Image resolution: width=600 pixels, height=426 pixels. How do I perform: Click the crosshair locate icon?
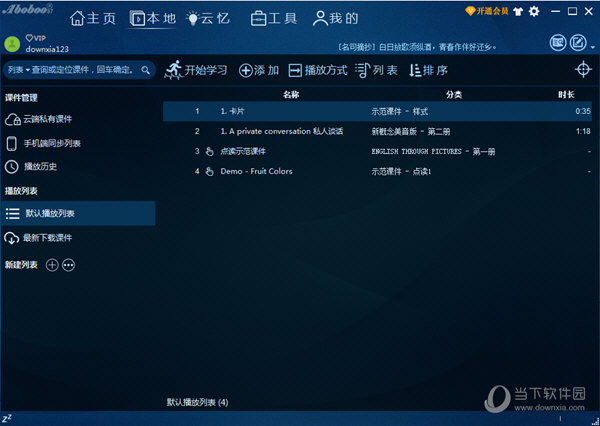pos(583,69)
